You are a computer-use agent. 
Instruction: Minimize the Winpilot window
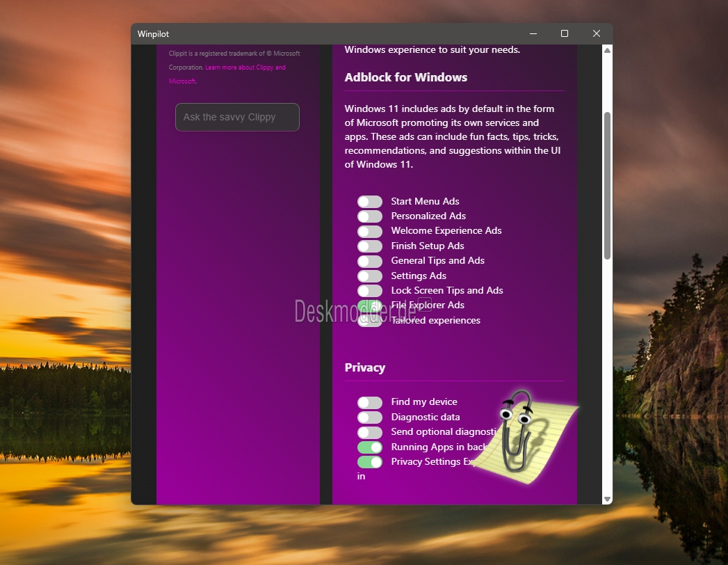(533, 33)
